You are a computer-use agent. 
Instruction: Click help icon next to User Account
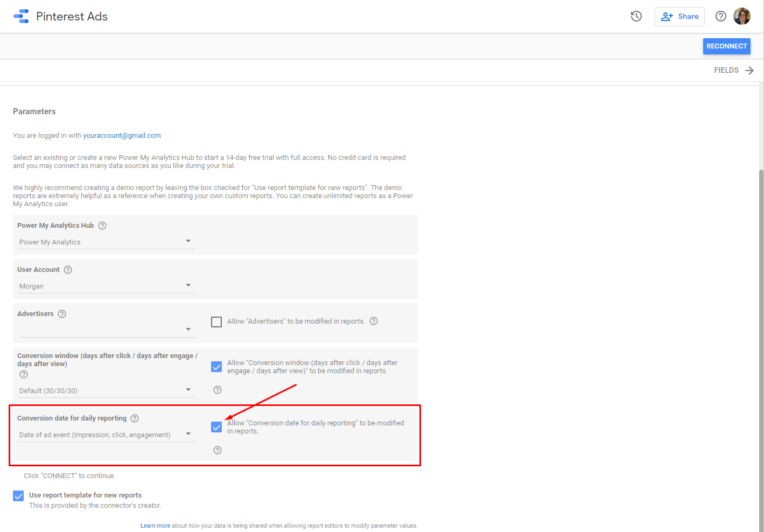point(68,270)
